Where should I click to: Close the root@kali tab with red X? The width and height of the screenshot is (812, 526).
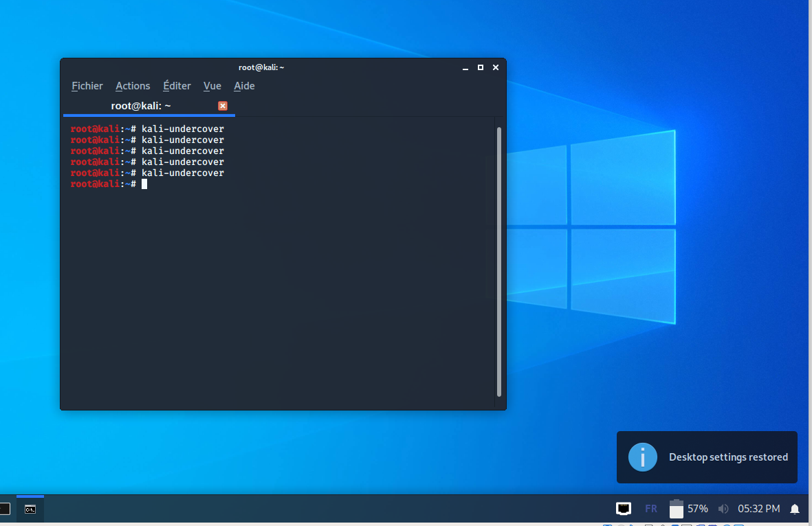tap(223, 106)
